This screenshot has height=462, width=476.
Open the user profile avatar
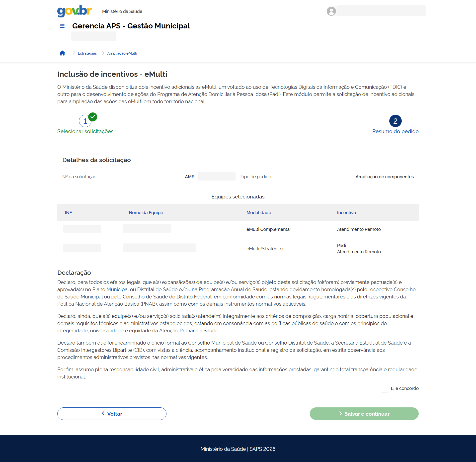click(x=331, y=11)
